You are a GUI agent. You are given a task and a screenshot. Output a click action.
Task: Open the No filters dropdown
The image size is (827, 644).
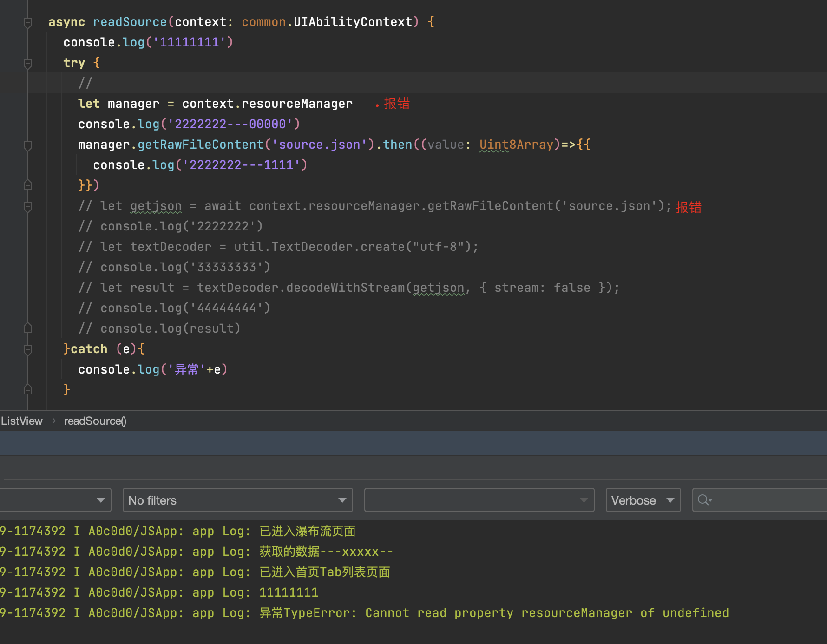pyautogui.click(x=237, y=500)
